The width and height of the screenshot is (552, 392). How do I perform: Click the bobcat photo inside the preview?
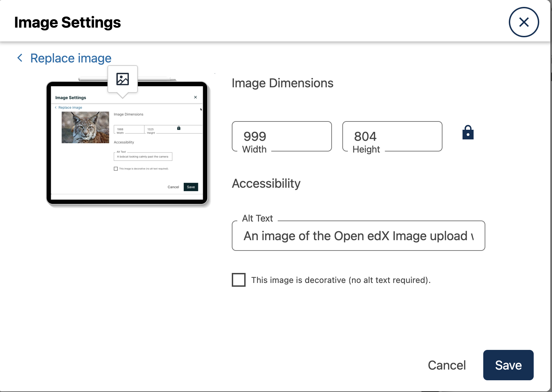pos(85,127)
